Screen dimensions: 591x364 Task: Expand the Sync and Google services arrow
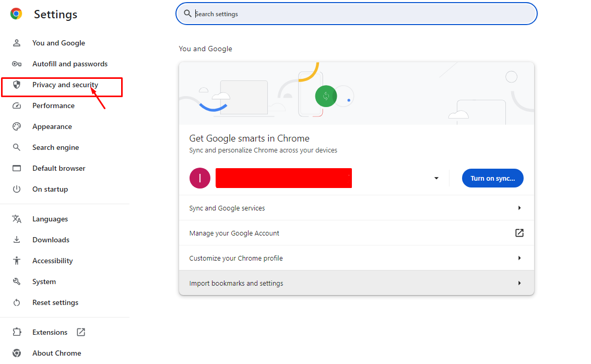point(519,208)
